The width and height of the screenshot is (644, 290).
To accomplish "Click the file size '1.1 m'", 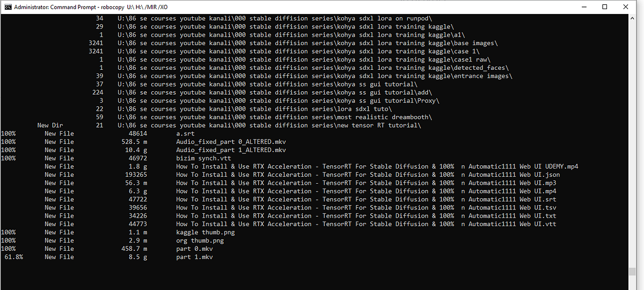I will [x=138, y=233].
